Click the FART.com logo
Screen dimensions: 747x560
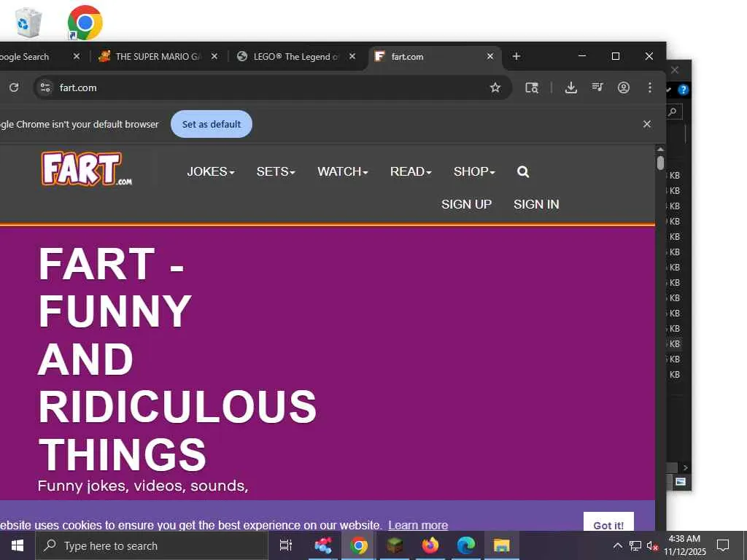click(87, 168)
